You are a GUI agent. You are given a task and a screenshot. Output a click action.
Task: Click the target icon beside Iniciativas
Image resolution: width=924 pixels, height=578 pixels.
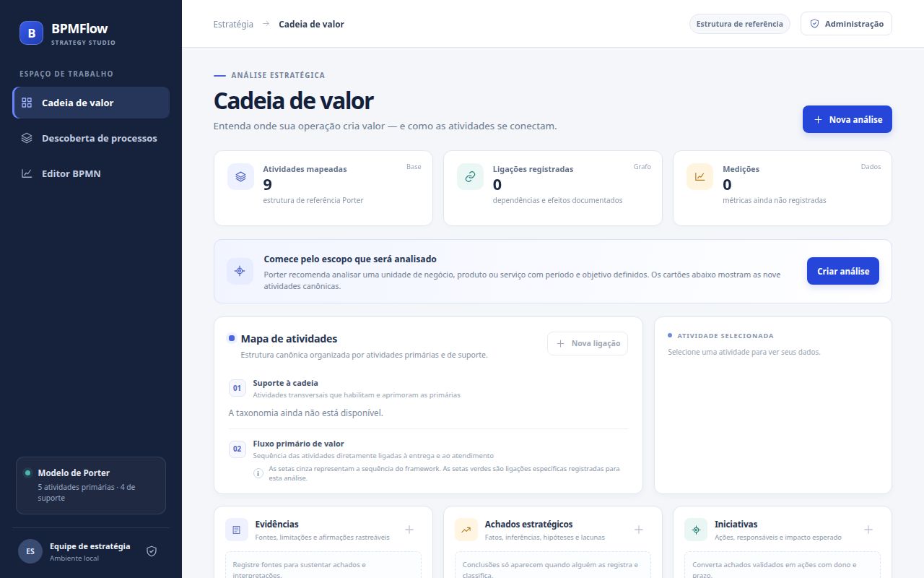pyautogui.click(x=696, y=530)
